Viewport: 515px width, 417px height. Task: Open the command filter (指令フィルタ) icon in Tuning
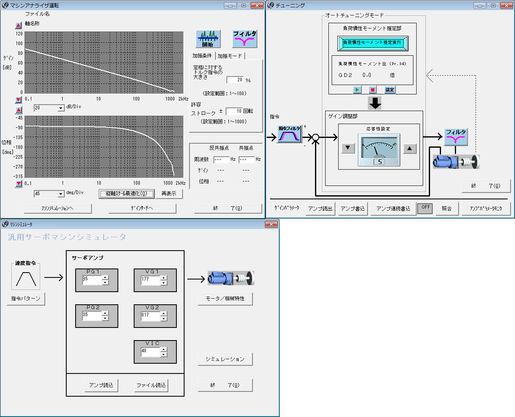(290, 134)
